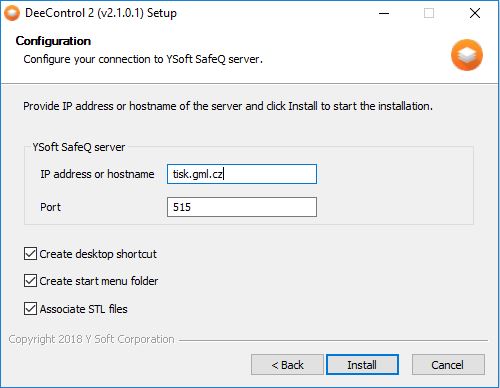Minimize the DeeControl 2 Setup window
The height and width of the screenshot is (388, 500).
click(x=384, y=13)
